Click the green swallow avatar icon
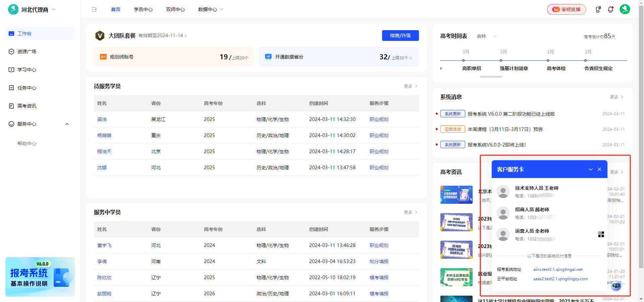The image size is (644, 302). [x=625, y=9]
